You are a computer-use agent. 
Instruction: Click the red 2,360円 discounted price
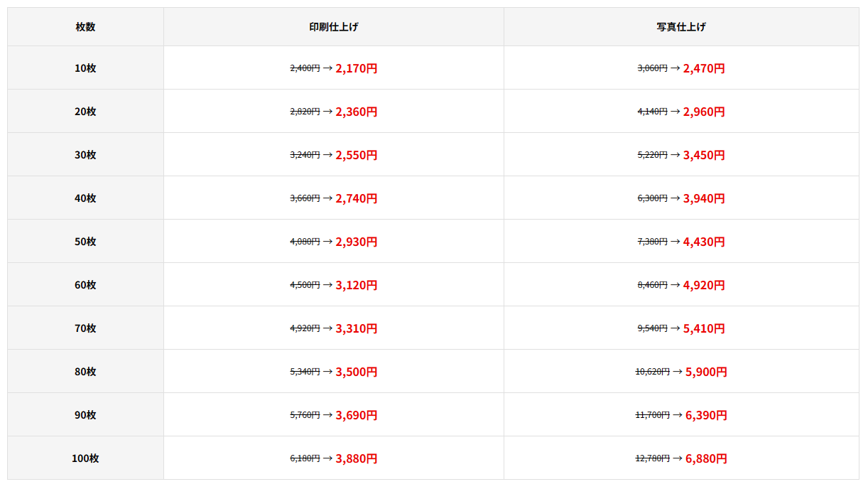coord(357,112)
